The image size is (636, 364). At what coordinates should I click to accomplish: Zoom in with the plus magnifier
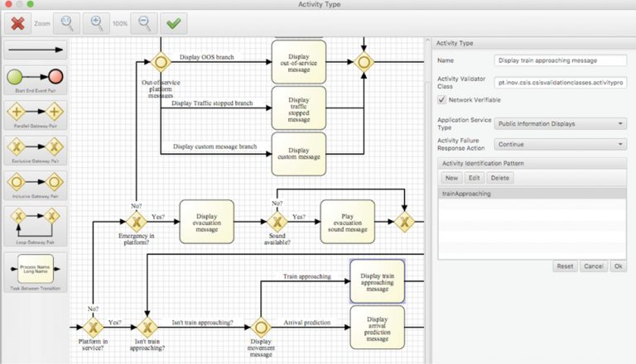point(97,23)
